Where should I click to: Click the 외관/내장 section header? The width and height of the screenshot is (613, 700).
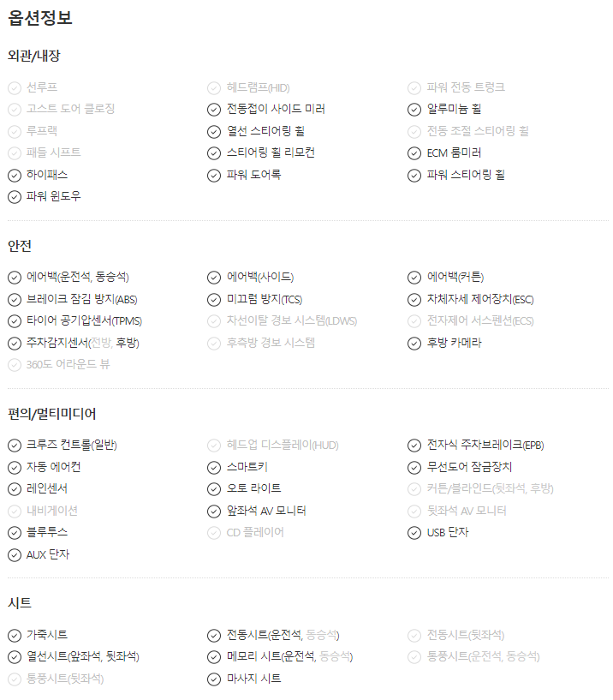(x=34, y=56)
